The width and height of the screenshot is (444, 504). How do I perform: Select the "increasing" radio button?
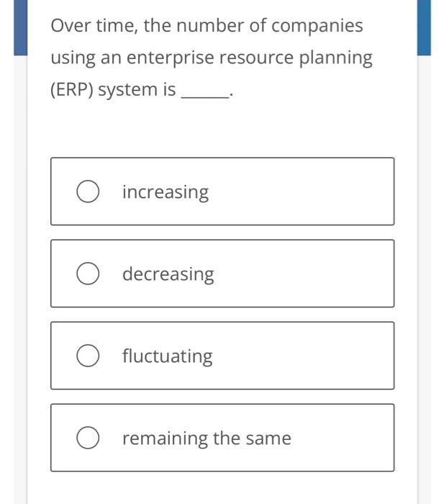click(88, 192)
